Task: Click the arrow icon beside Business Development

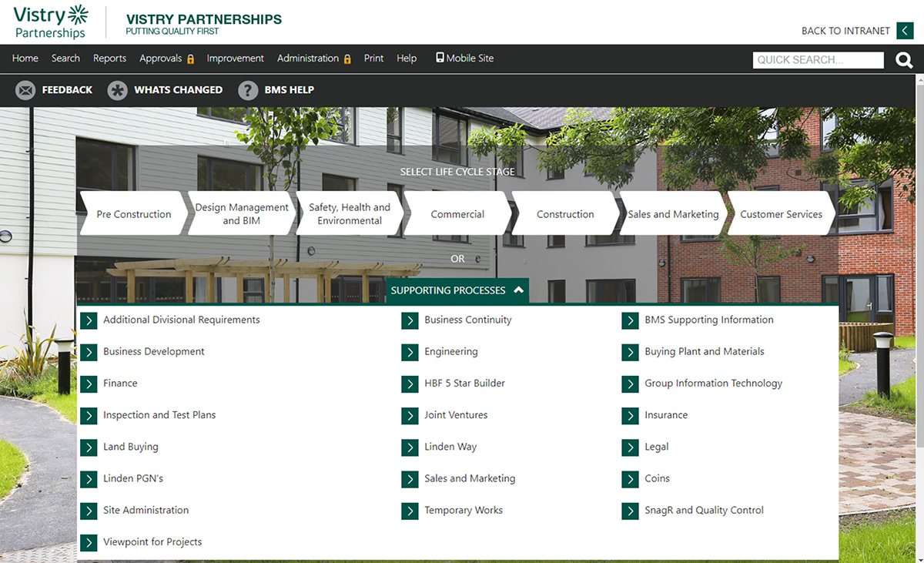Action: click(x=89, y=352)
